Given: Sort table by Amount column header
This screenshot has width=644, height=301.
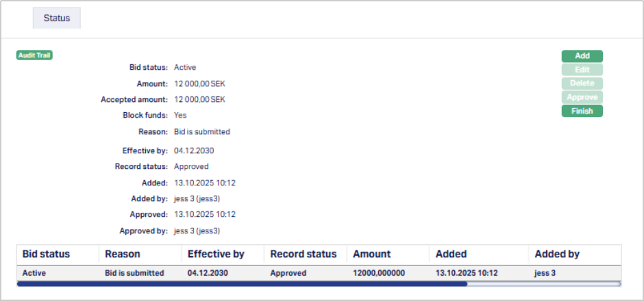Looking at the screenshot, I should pos(372,254).
